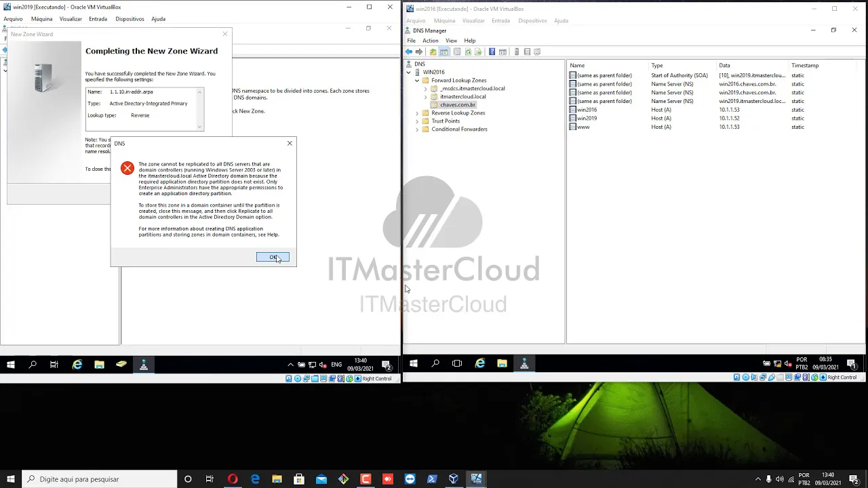Open Internet Explorer in win2019 VM taskbar
This screenshot has width=868, height=488.
point(77,365)
